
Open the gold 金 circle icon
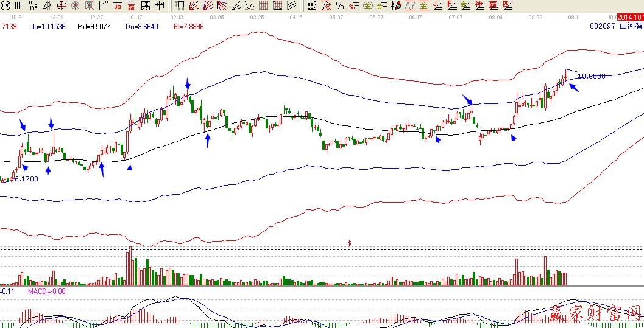click(x=367, y=5)
